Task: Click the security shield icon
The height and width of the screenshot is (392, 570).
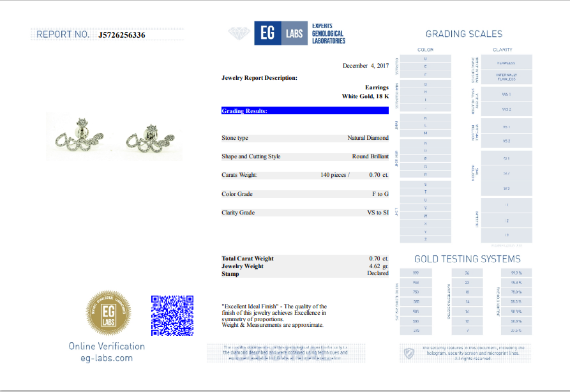Action: click(x=409, y=353)
